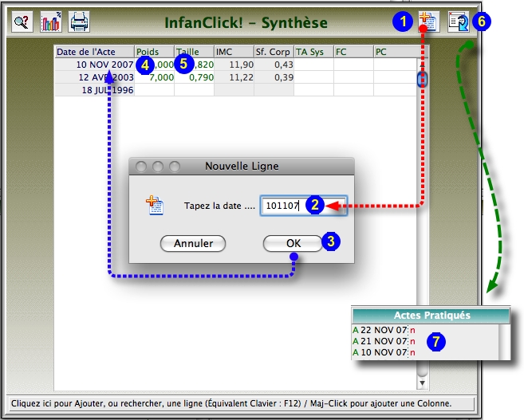Click the 7,000 weight cell
Image resolution: width=524 pixels, height=420 pixels.
155,77
